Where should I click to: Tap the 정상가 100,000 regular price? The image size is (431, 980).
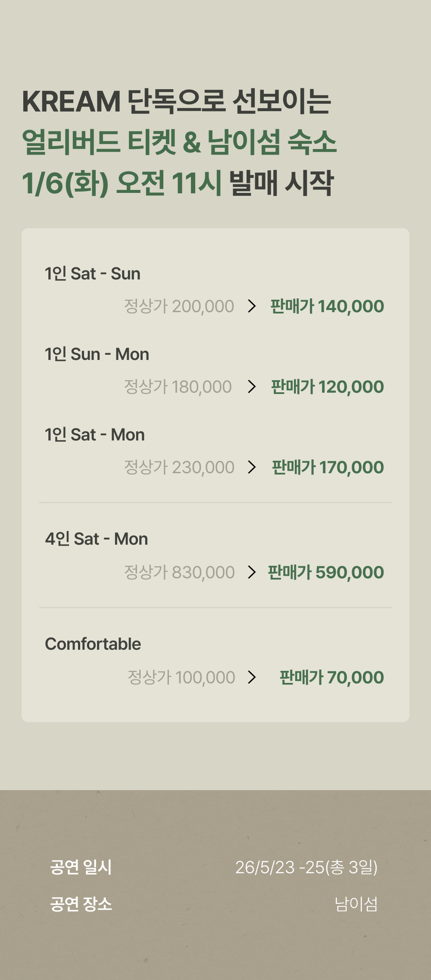click(181, 677)
